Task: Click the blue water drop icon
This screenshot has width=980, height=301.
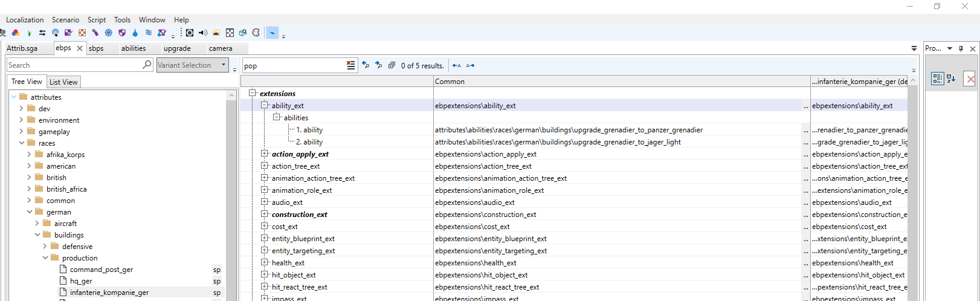Action: point(135,33)
